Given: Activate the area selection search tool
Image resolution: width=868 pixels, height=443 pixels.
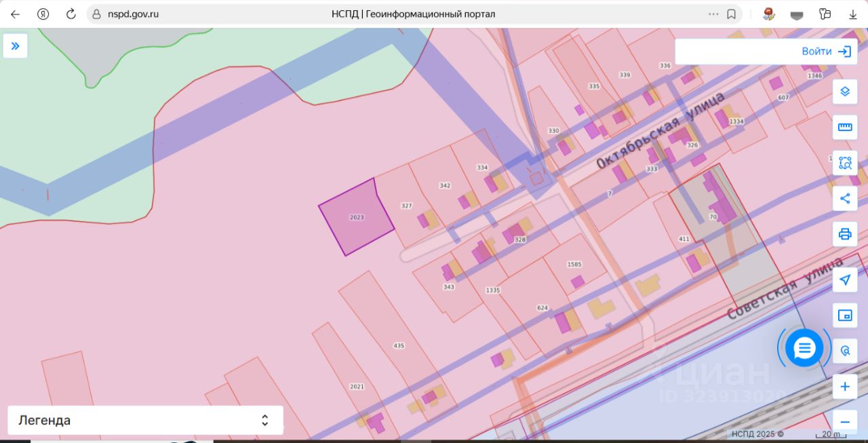Looking at the screenshot, I should [x=845, y=163].
